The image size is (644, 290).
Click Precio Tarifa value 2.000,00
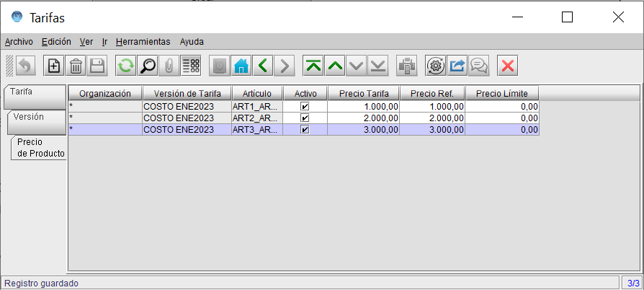tap(364, 118)
